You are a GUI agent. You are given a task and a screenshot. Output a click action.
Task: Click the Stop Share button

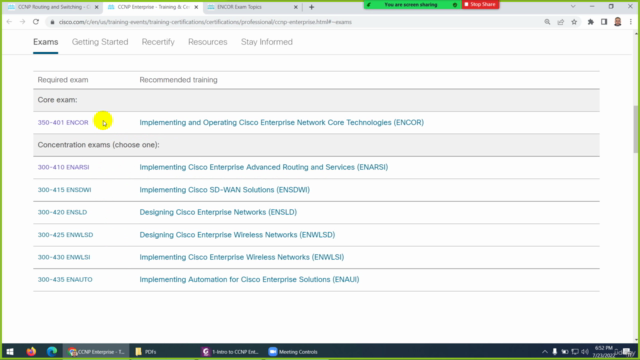click(x=480, y=4)
